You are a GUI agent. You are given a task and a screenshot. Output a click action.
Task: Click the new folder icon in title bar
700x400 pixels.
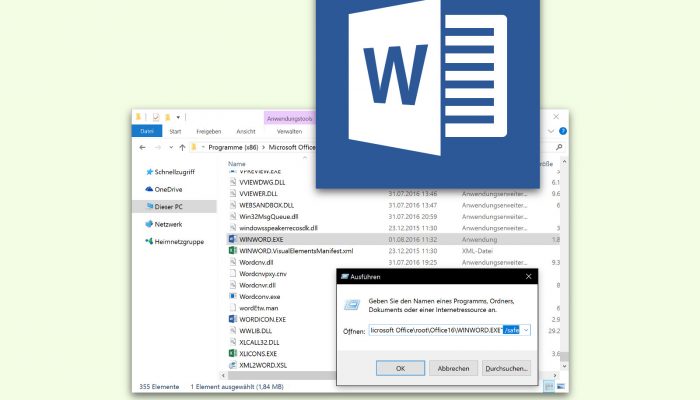168,117
